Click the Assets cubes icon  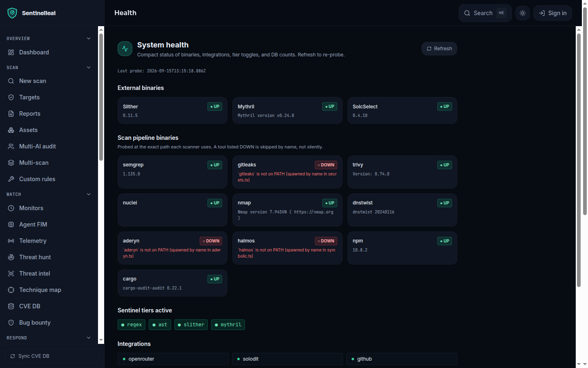tap(11, 130)
